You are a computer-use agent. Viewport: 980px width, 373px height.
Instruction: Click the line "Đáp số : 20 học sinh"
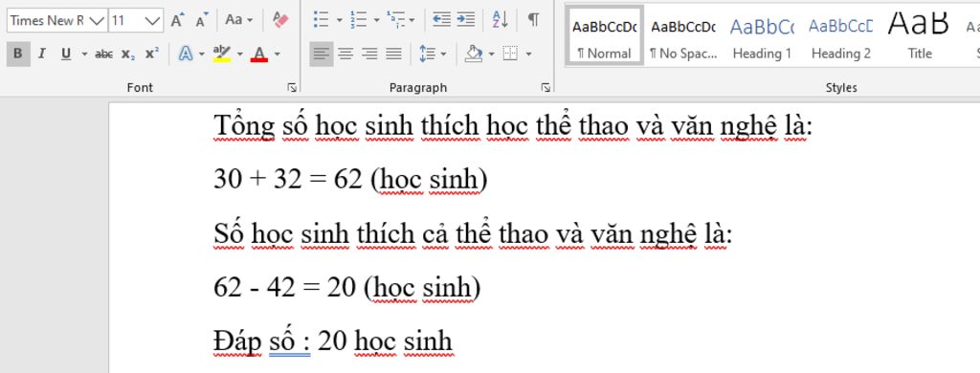click(333, 341)
